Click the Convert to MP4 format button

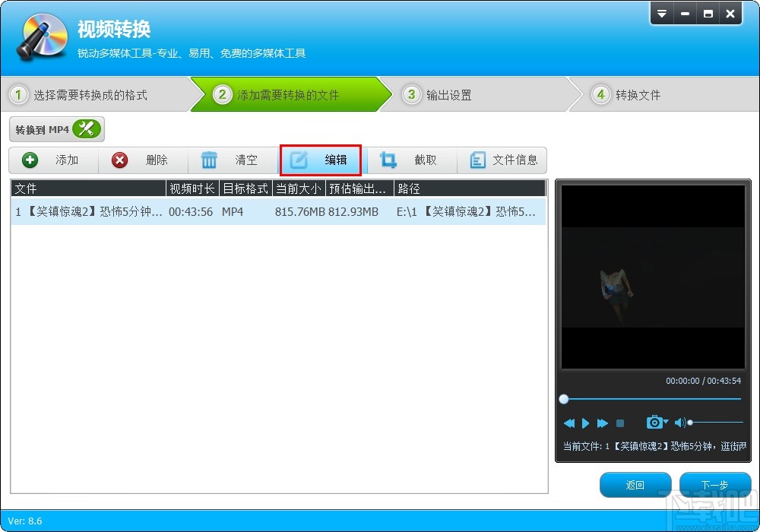click(x=57, y=129)
